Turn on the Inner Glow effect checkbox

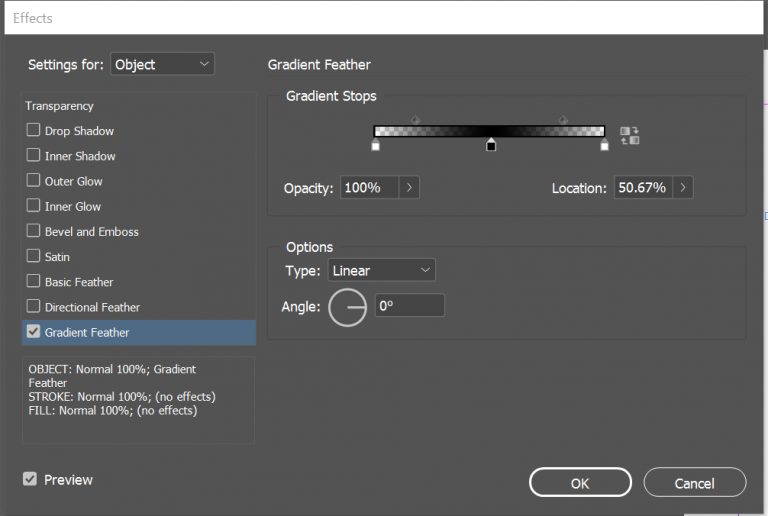pyautogui.click(x=34, y=206)
